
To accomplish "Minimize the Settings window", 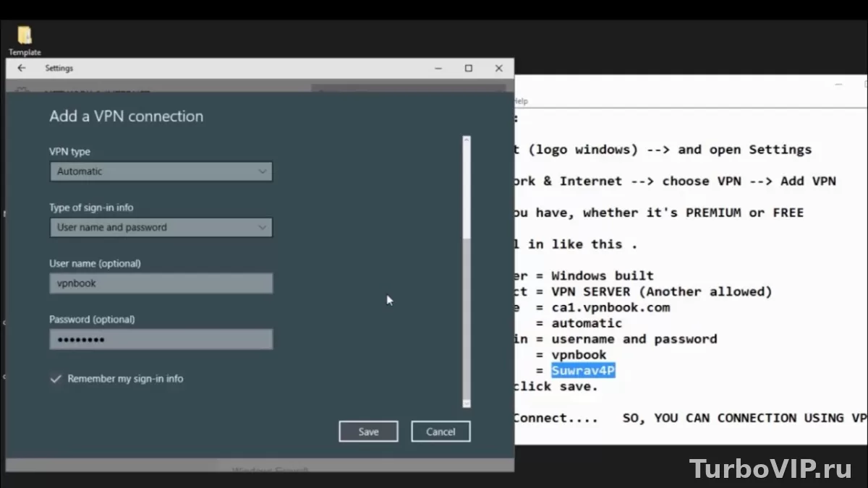I will [439, 68].
